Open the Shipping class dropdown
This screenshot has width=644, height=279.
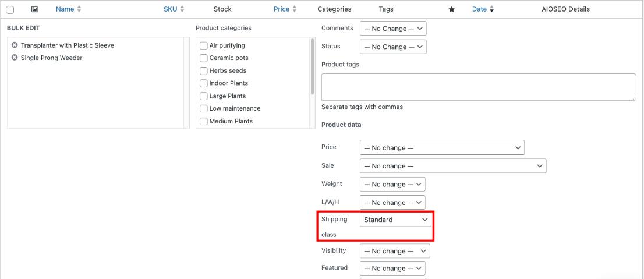pyautogui.click(x=395, y=220)
